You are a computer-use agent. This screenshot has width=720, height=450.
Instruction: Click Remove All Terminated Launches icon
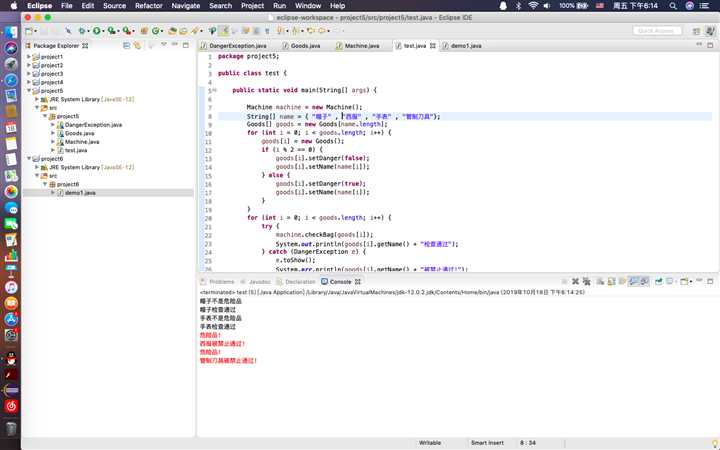click(586, 281)
